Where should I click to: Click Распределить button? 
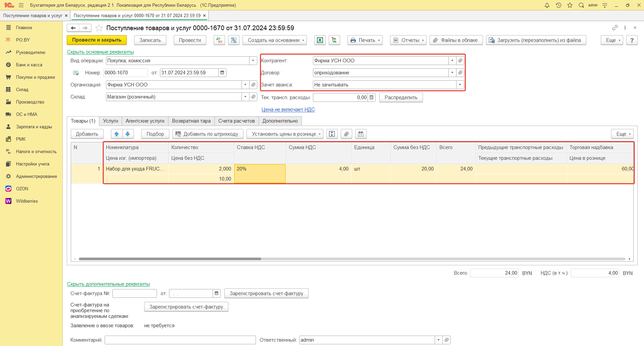401,97
